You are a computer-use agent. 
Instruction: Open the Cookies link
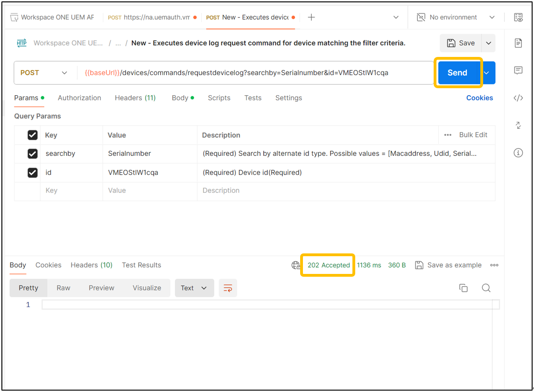click(x=479, y=98)
